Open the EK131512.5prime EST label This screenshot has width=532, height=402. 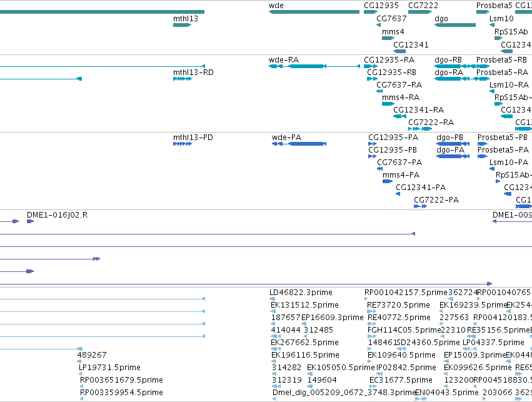304,305
